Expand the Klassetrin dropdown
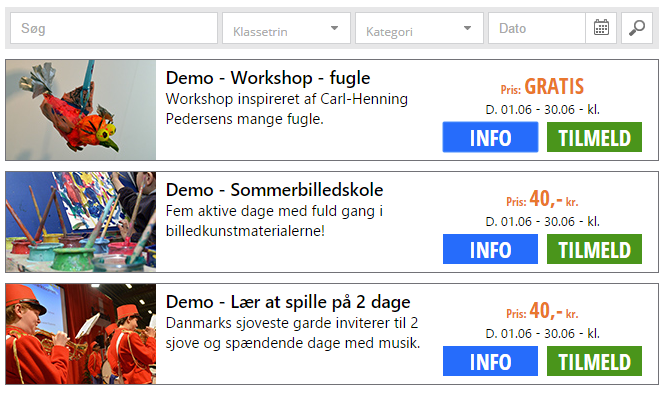The width and height of the screenshot is (667, 395). [286, 28]
